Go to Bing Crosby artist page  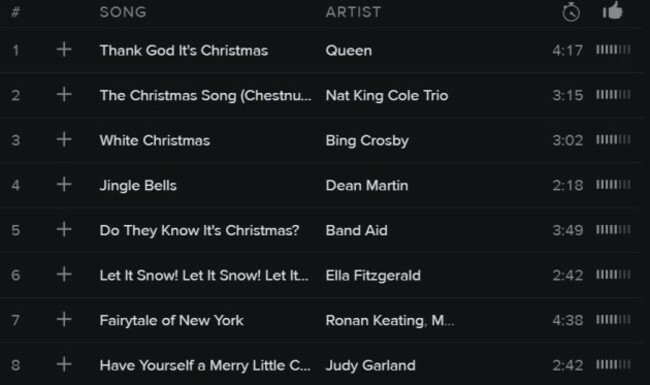[367, 140]
